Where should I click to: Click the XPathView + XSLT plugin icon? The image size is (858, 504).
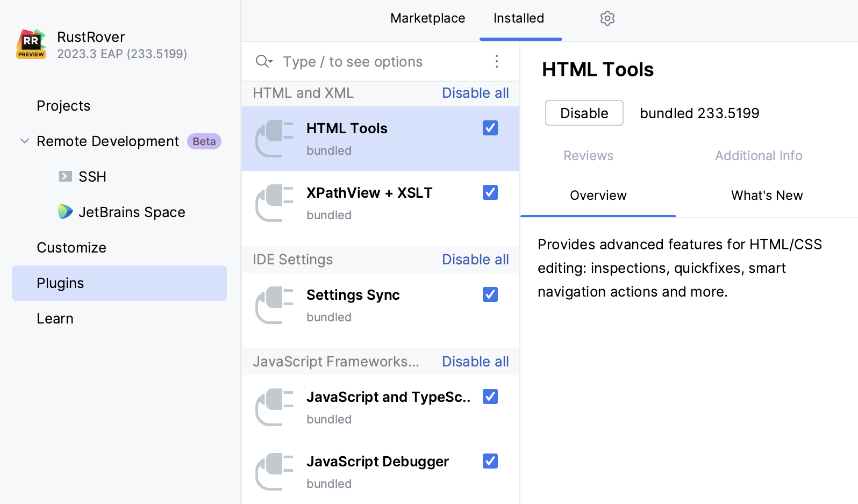coord(275,203)
